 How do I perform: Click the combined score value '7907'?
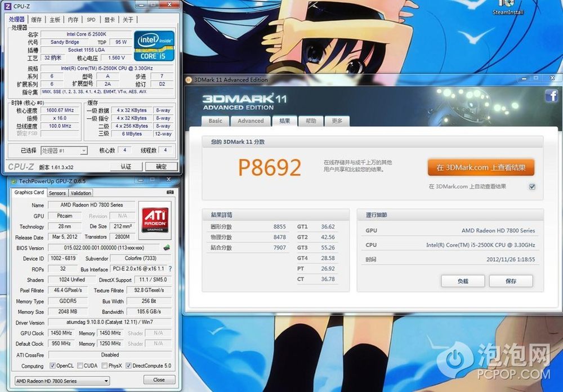click(x=279, y=248)
